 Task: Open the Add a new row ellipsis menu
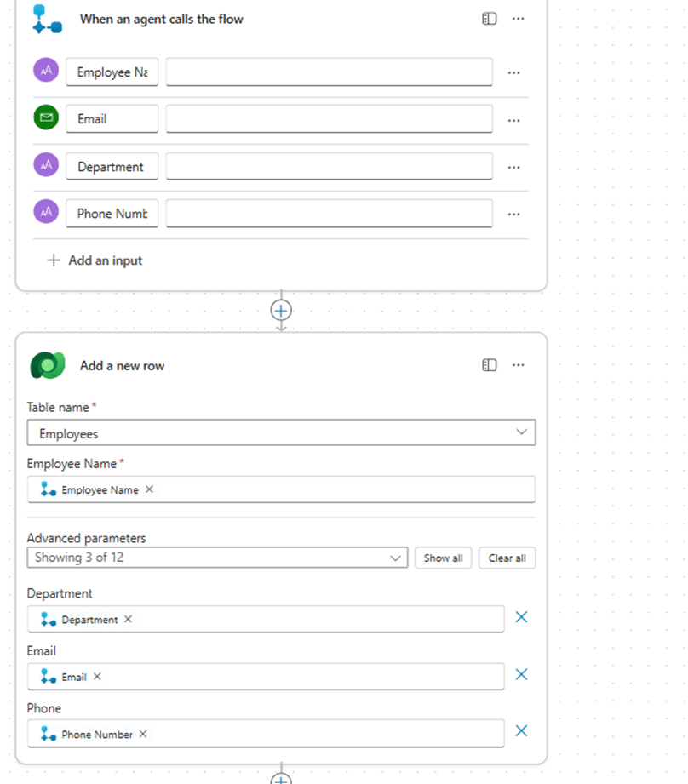518,366
